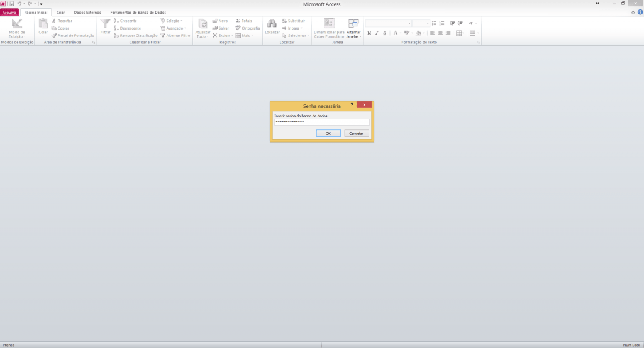The height and width of the screenshot is (348, 644).
Task: Open Alternar Janelas dropdown
Action: coord(353,28)
